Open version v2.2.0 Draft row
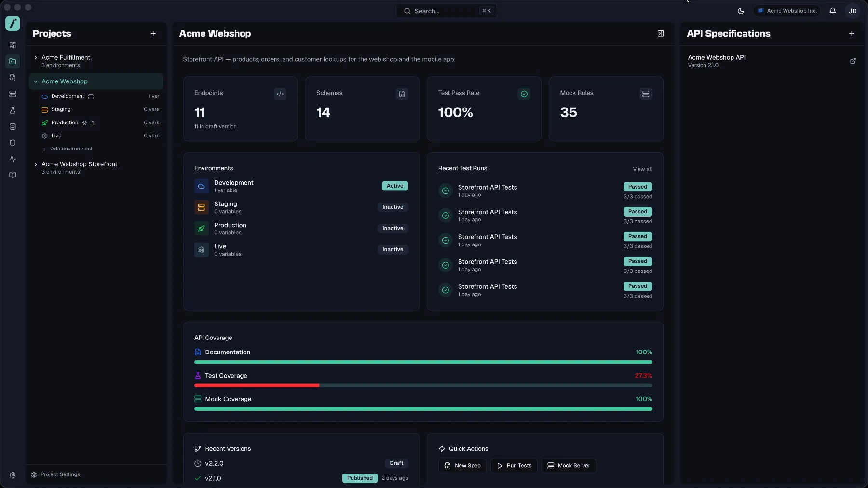The width and height of the screenshot is (868, 488). (x=301, y=463)
